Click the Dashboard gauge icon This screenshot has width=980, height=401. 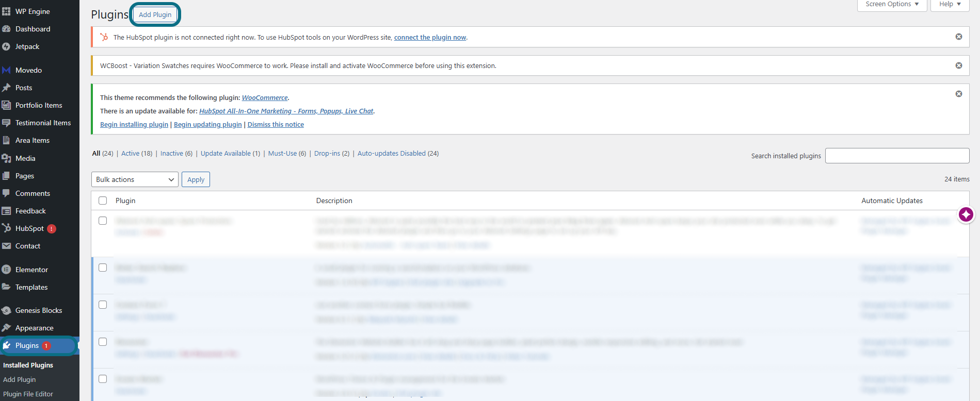click(x=6, y=29)
